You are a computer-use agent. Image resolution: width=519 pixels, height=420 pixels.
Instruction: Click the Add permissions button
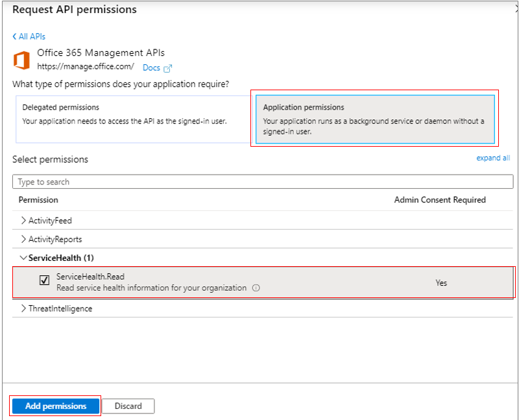[x=56, y=406]
